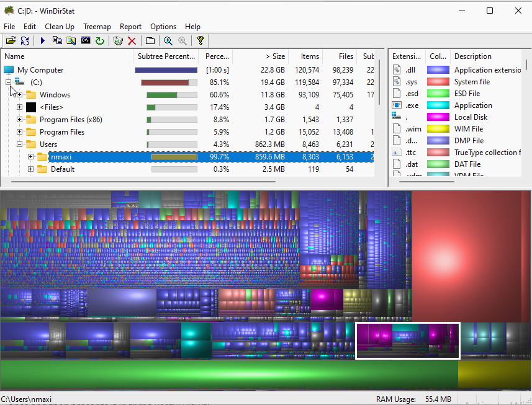Viewport: 532px width, 405px height.
Task: Expand the Windows folder tree node
Action: point(20,95)
